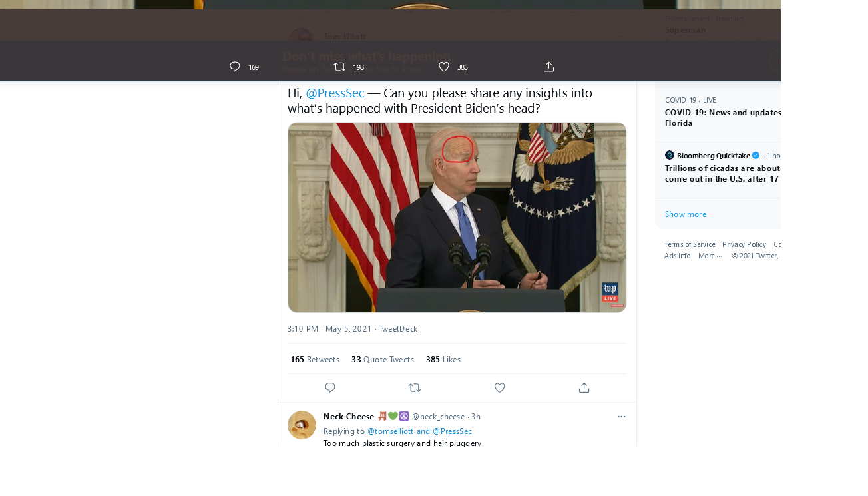Open TweetDeck source link
This screenshot has height=496, width=868.
click(x=398, y=329)
